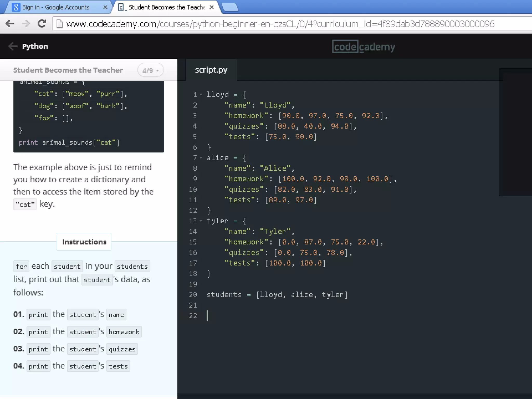
Task: Click the 'for' keyword in instructions
Action: click(21, 267)
